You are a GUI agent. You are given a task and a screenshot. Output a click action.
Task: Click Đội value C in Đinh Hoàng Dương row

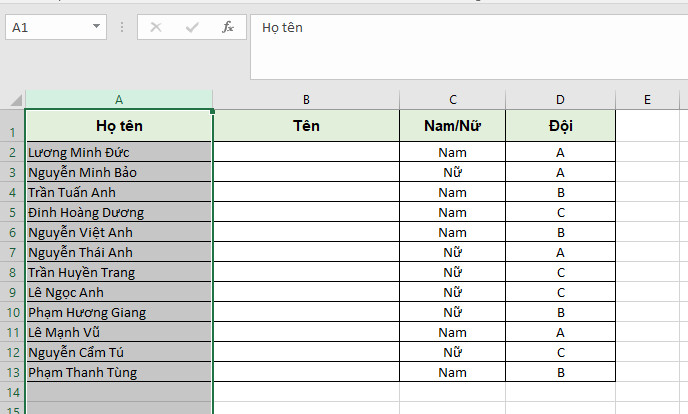561,212
